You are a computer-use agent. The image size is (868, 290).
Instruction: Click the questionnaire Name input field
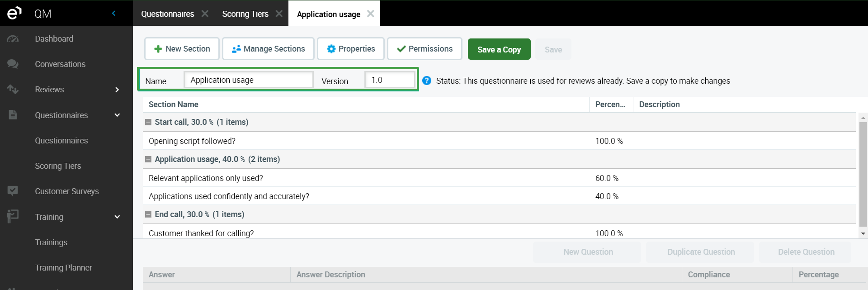(x=248, y=80)
